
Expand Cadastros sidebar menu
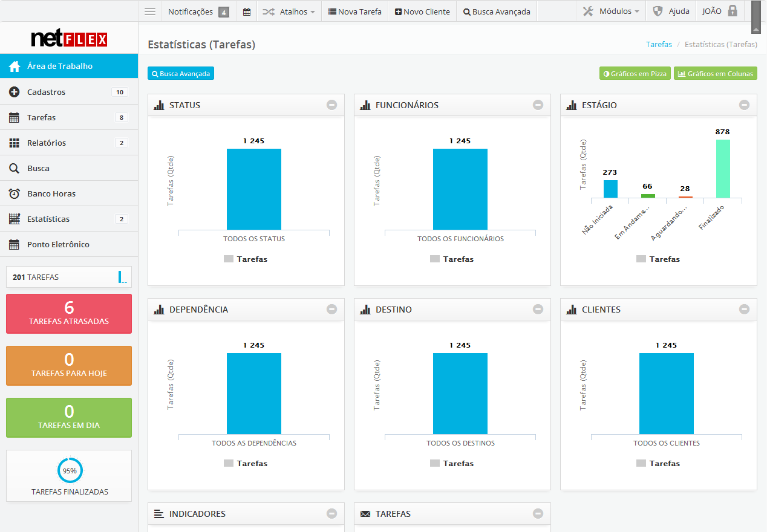[46, 92]
